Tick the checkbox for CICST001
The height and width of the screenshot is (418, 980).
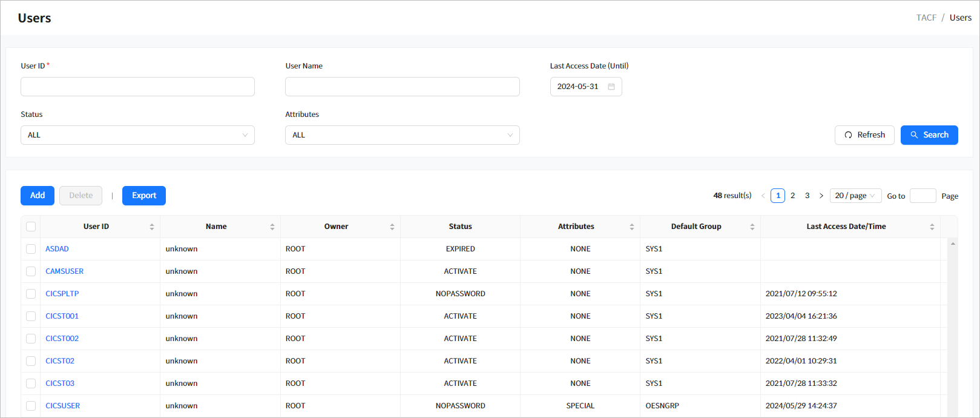tap(31, 316)
